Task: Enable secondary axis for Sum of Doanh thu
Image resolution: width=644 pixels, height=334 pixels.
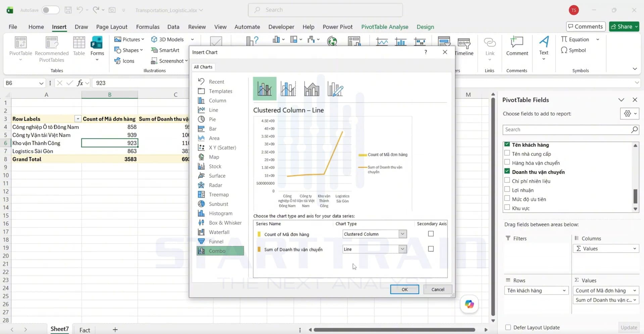Action: (431, 249)
